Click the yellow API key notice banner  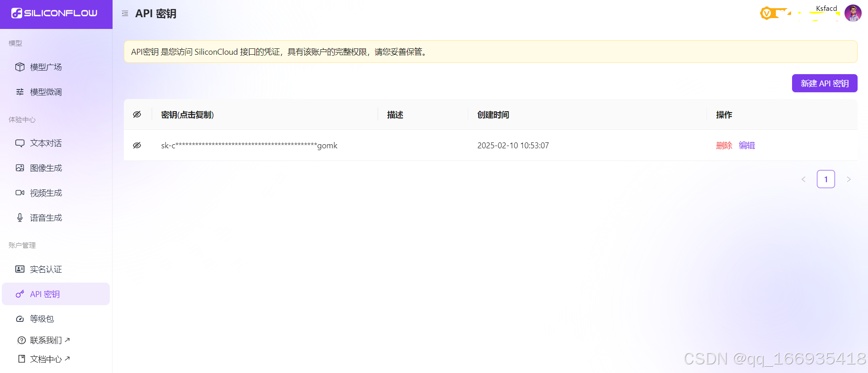(491, 52)
